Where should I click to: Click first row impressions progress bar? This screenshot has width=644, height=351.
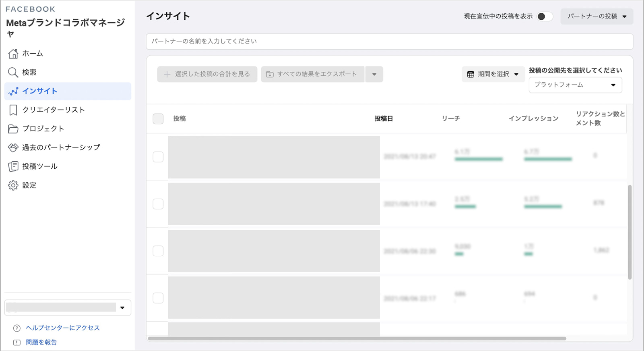[548, 159]
